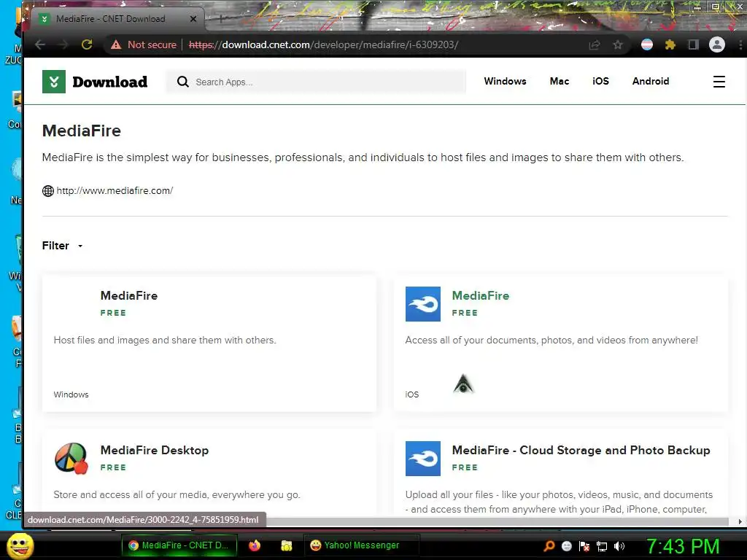The width and height of the screenshot is (747, 560).
Task: Open Firefox from the taskbar
Action: point(255,545)
